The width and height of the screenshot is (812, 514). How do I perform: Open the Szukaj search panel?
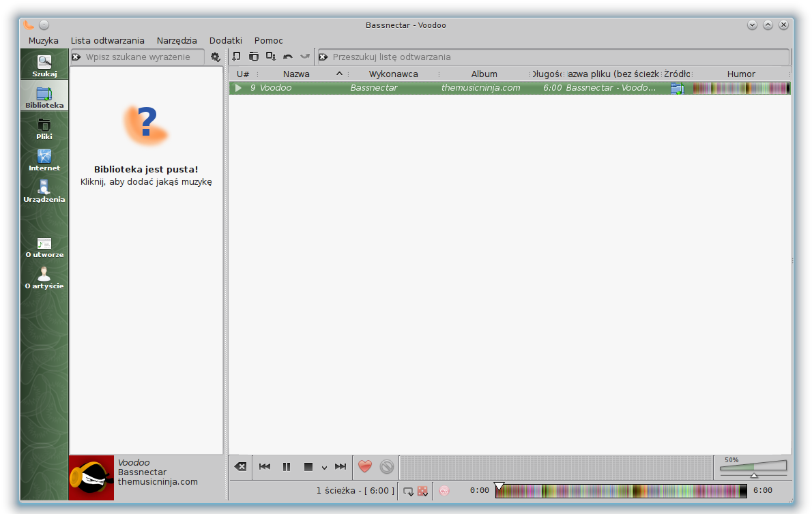tap(44, 65)
